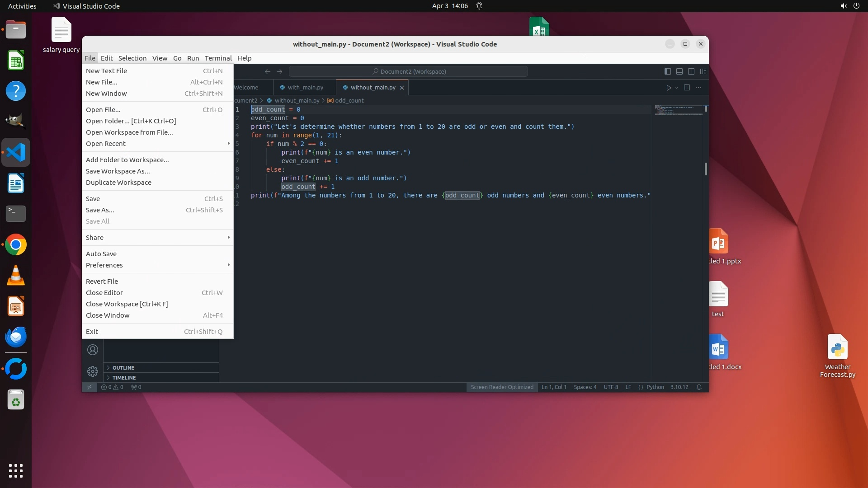The width and height of the screenshot is (868, 488).
Task: Click the Python language mode button
Action: (x=655, y=387)
